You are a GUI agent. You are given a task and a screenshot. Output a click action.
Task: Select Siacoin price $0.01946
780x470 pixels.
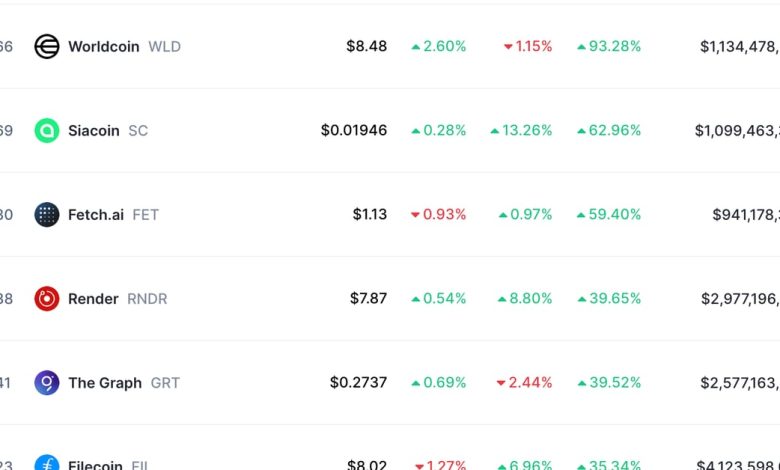point(354,130)
